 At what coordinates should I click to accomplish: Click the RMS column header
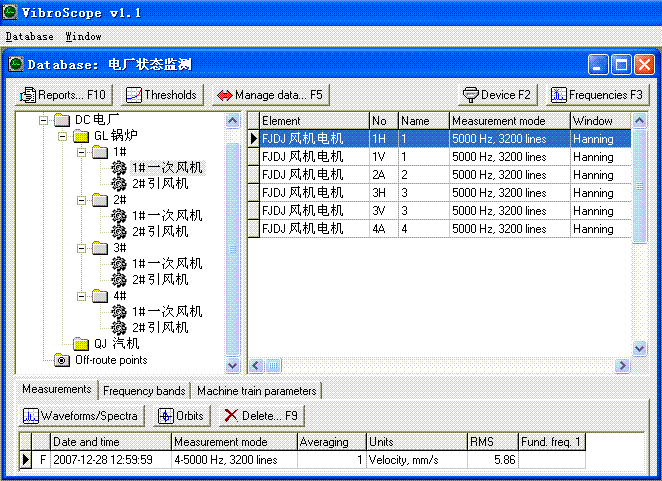coord(493,442)
